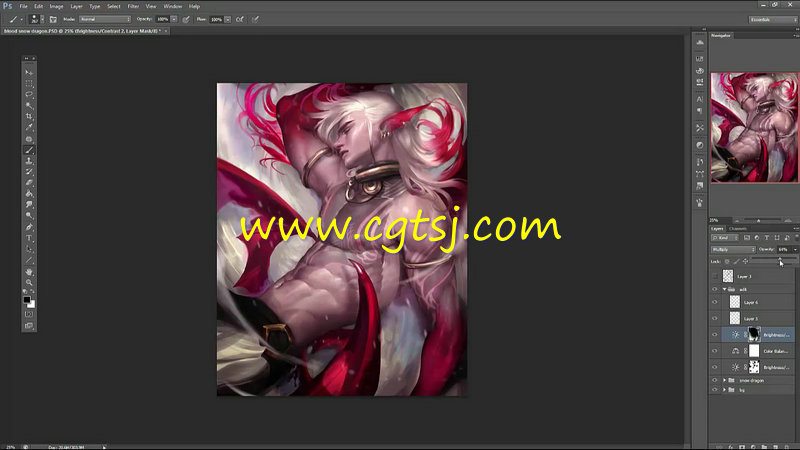Select the Crop tool
The image size is (800, 450).
pyautogui.click(x=29, y=116)
